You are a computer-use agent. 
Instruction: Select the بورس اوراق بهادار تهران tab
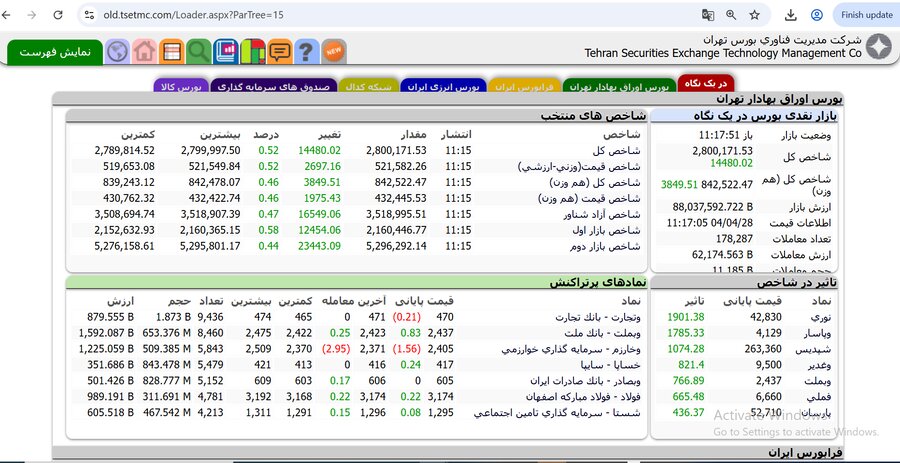pyautogui.click(x=619, y=86)
